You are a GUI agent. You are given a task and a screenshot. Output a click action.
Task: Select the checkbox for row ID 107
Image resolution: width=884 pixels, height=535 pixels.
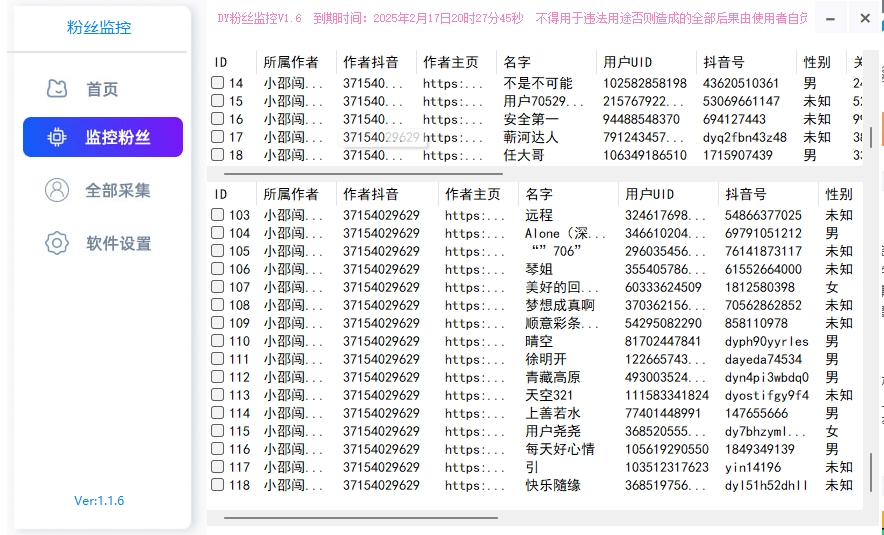point(218,287)
